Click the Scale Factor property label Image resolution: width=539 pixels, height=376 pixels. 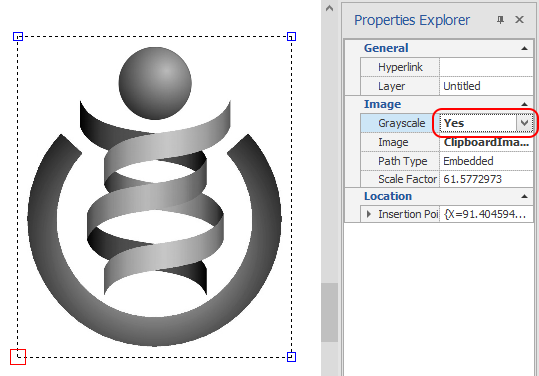tap(407, 179)
